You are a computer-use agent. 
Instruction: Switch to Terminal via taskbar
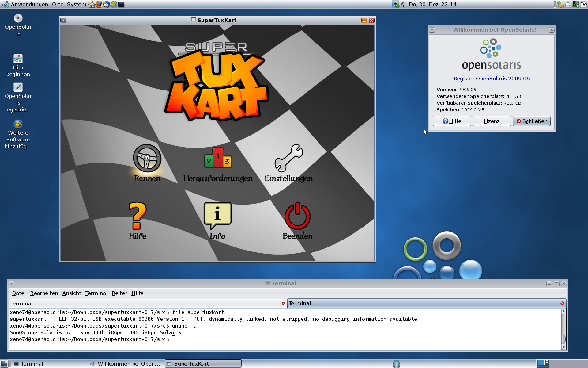tap(49, 364)
